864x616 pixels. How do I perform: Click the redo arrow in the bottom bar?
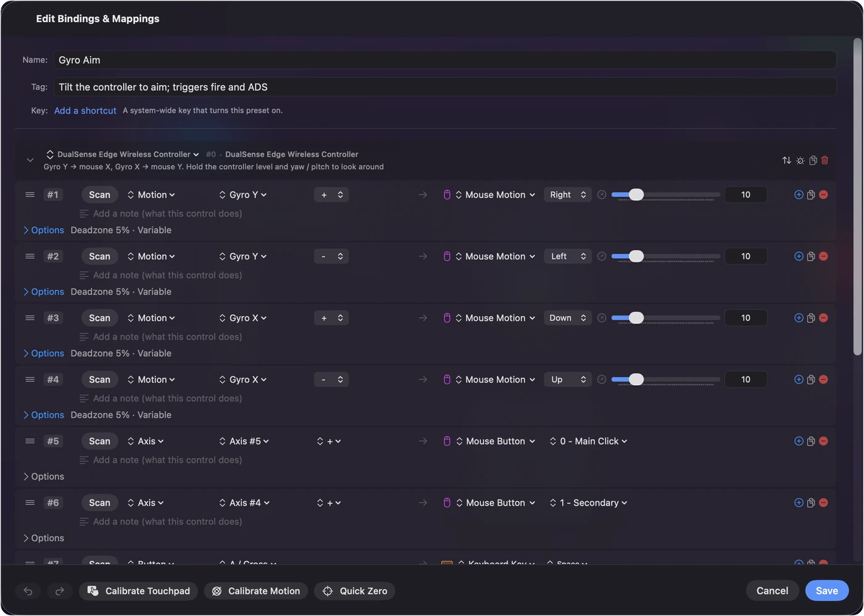tap(60, 591)
